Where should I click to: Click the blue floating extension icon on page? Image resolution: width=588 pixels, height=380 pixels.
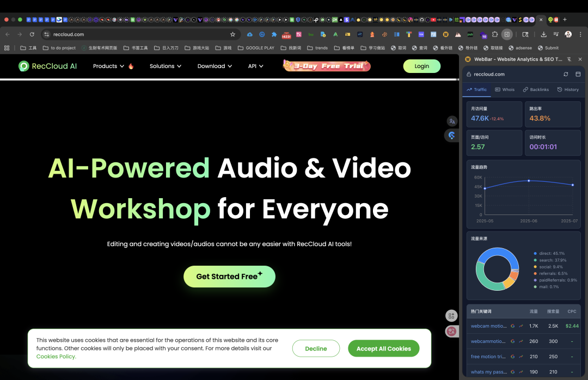tap(451, 136)
